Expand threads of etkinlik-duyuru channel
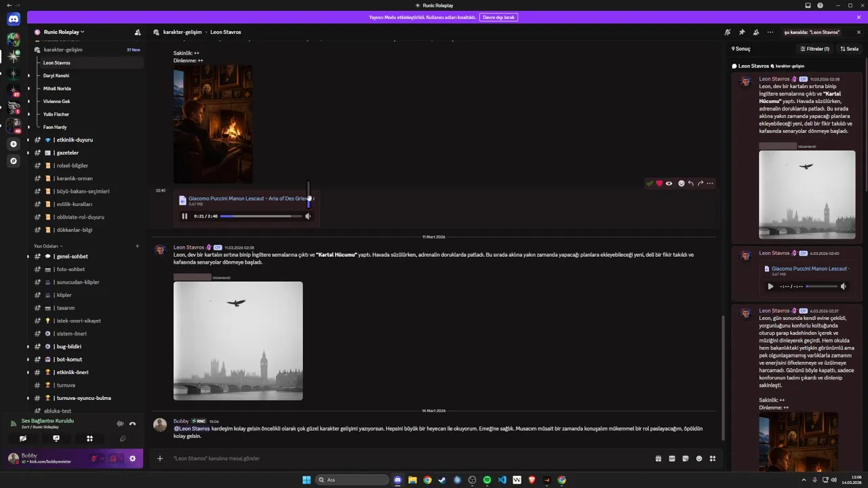 [28, 140]
